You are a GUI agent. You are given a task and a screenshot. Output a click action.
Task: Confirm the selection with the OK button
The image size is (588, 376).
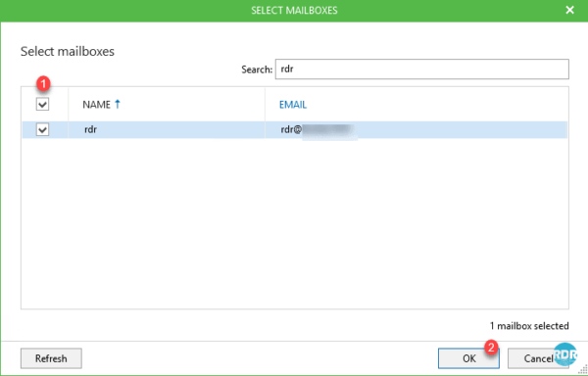[468, 358]
